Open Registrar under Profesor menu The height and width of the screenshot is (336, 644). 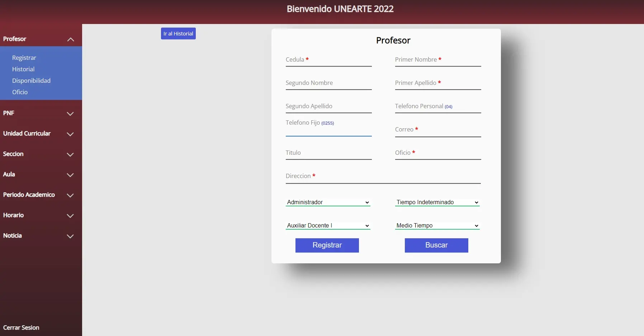point(24,58)
